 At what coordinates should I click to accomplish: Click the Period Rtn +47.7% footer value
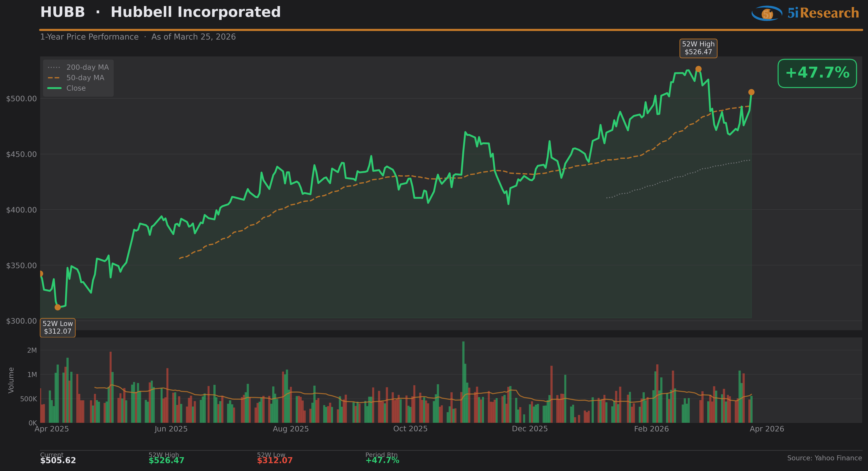coord(382,460)
